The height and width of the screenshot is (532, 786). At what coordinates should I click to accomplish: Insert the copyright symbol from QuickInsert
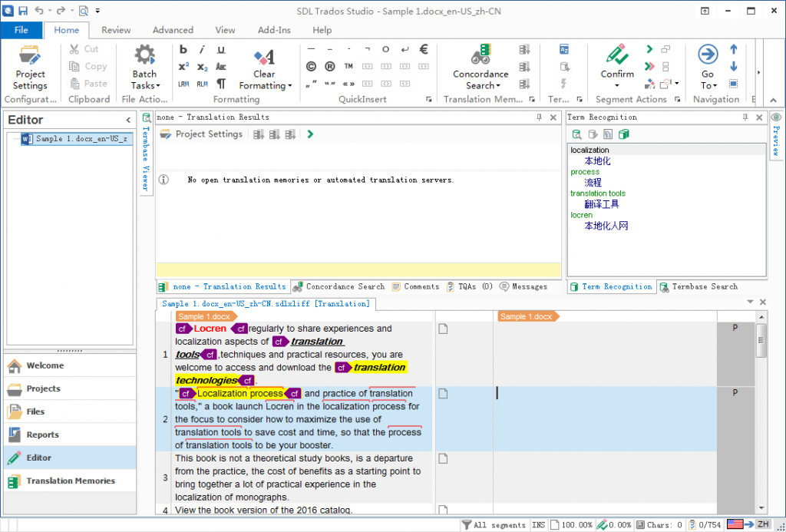click(x=312, y=67)
